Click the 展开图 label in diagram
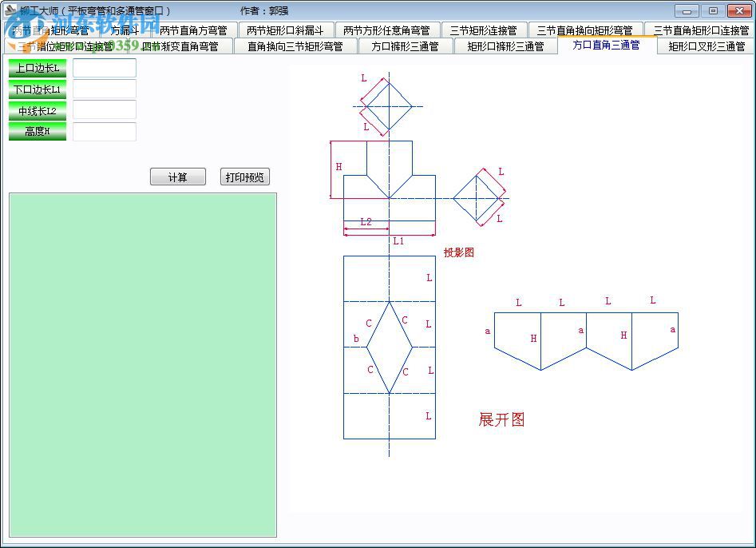The image size is (756, 548). pos(501,419)
